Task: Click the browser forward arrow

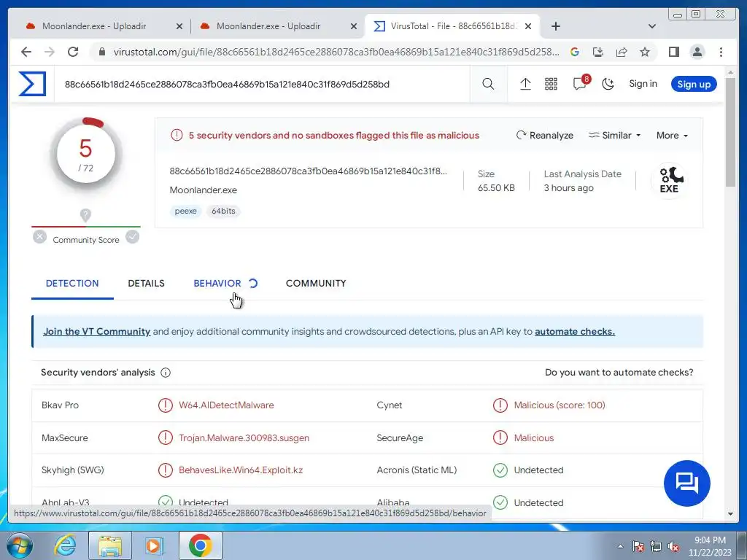Action: tap(50, 52)
